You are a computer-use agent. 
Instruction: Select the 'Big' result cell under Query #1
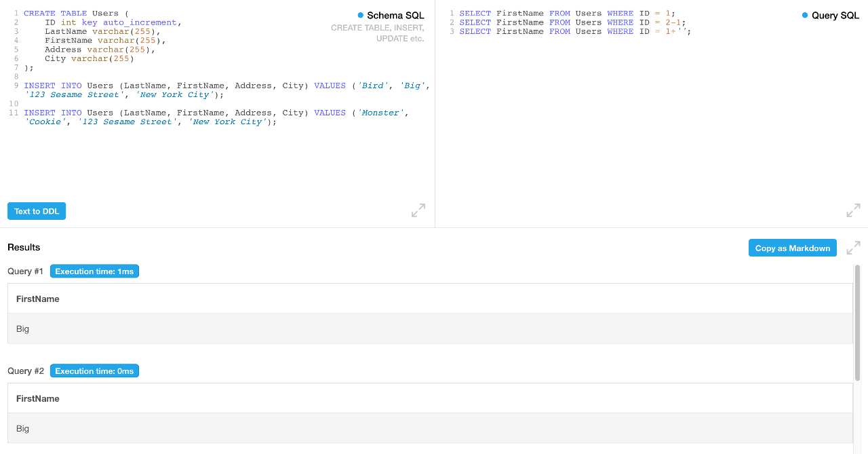pos(22,328)
